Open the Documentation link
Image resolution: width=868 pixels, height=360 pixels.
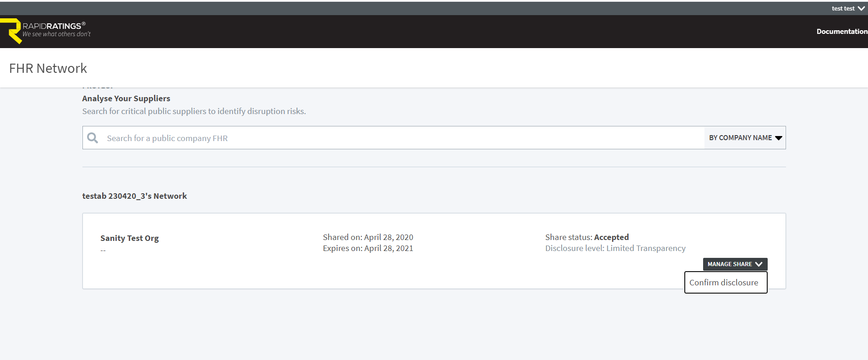pyautogui.click(x=842, y=31)
